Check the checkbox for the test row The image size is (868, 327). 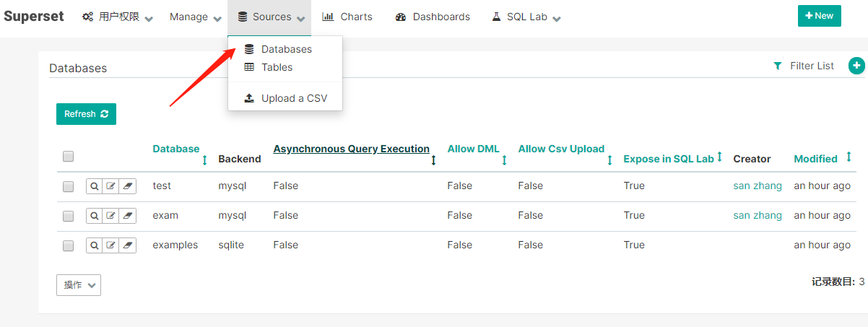[x=69, y=186]
